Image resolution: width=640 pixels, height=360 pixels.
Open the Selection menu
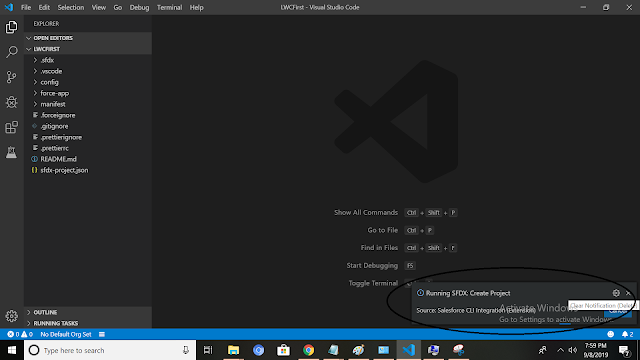pyautogui.click(x=71, y=7)
